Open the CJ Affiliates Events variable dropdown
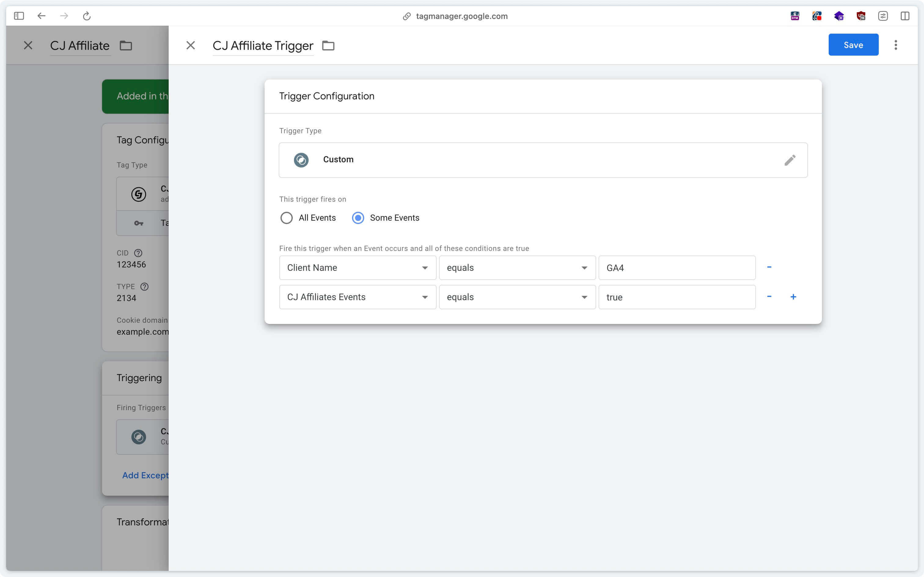The image size is (924, 577). [x=358, y=297]
